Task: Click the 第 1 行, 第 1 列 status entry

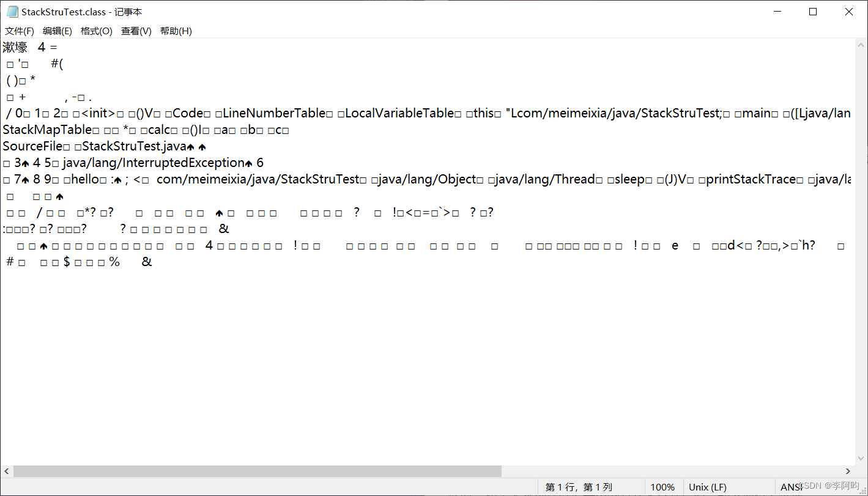Action: [x=579, y=487]
